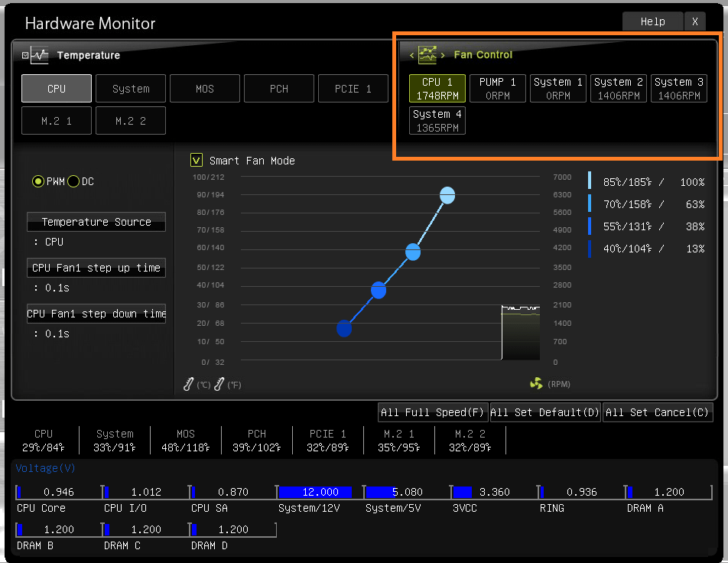The width and height of the screenshot is (728, 563).
Task: Click 3VCC voltage bar 3.360
Action: coord(495,492)
